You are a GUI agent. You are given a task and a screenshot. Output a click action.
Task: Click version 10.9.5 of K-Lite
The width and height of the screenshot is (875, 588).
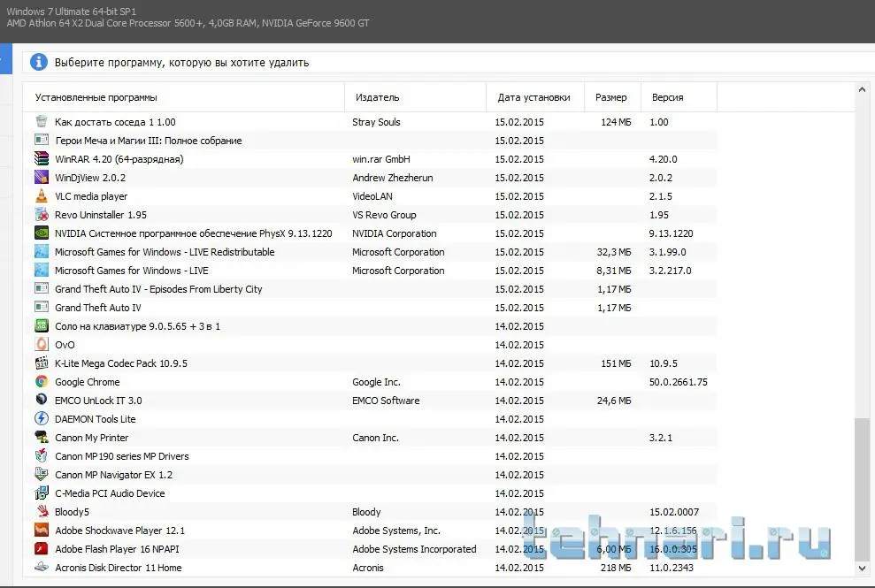tap(663, 363)
